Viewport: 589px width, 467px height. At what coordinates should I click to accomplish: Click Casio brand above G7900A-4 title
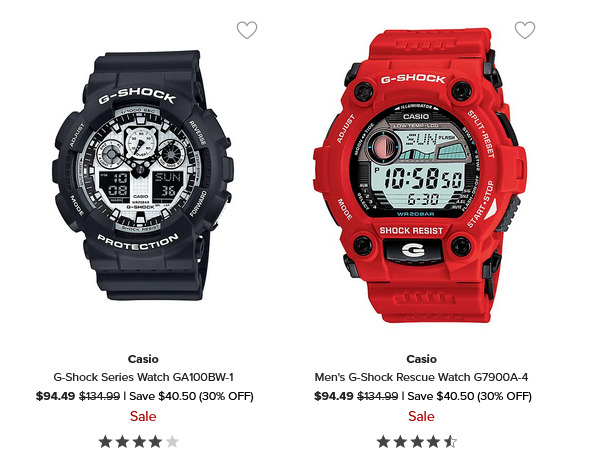[x=421, y=359]
